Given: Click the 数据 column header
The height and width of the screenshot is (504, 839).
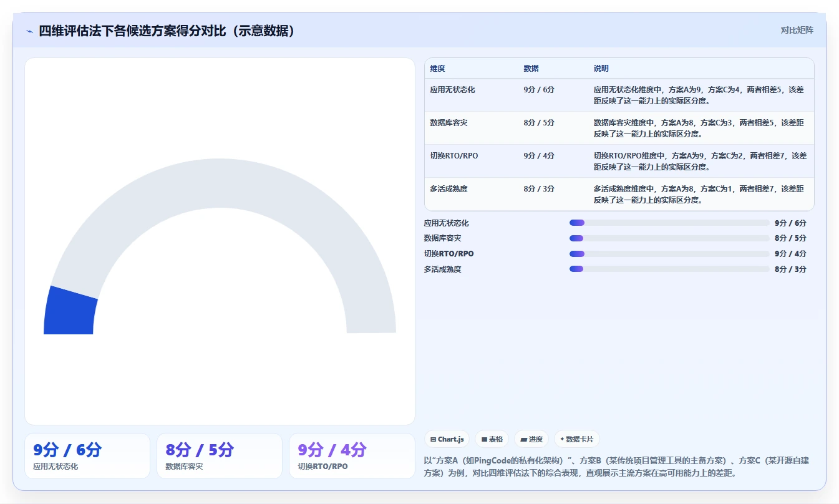Looking at the screenshot, I should [531, 69].
